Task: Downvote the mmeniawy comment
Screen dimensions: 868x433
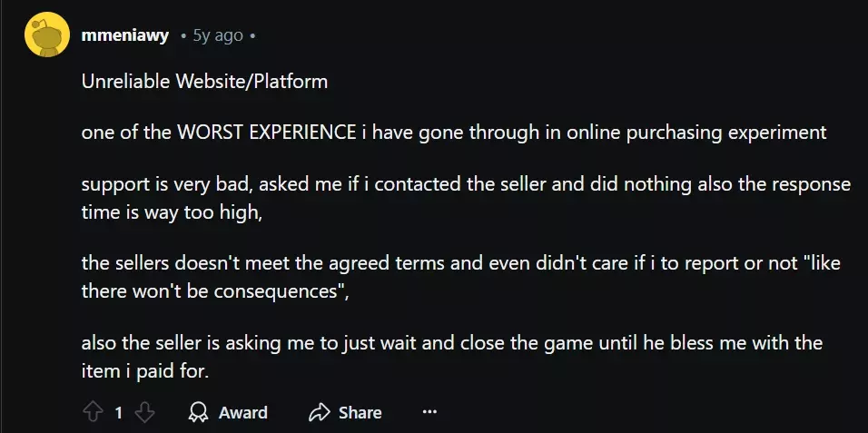Action: point(144,413)
